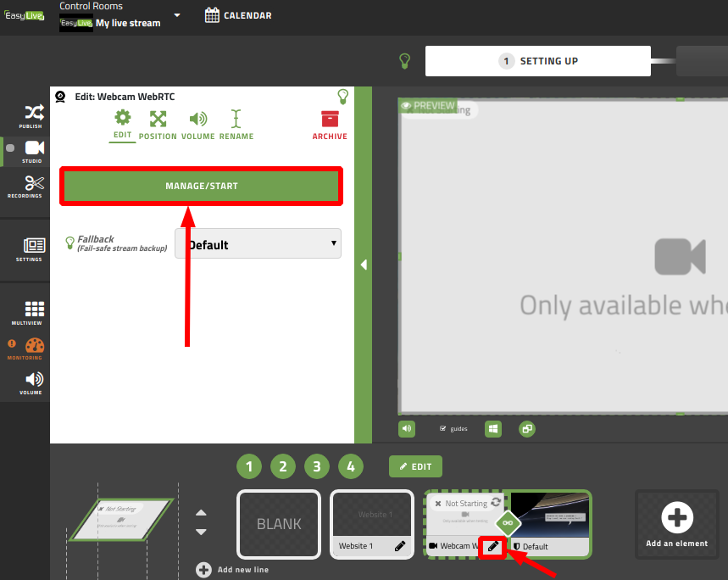Click the lightbulb tip in edit panel
Viewport: 728px width, 580px height.
[342, 97]
